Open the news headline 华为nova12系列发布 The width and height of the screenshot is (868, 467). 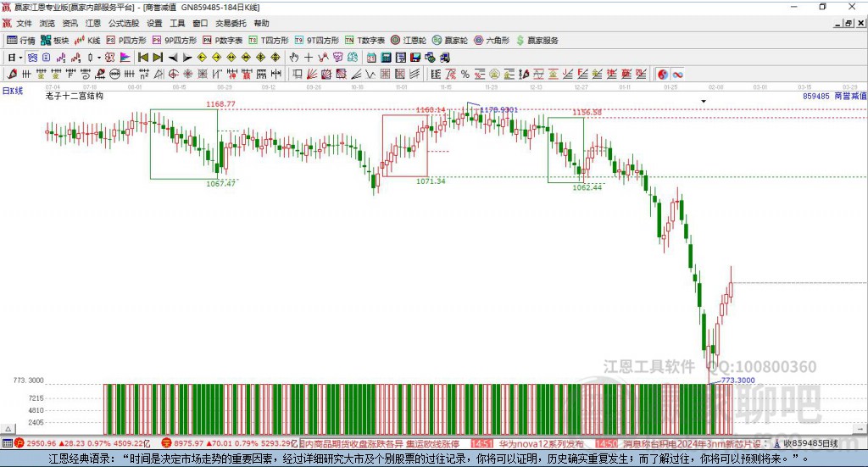click(x=541, y=443)
